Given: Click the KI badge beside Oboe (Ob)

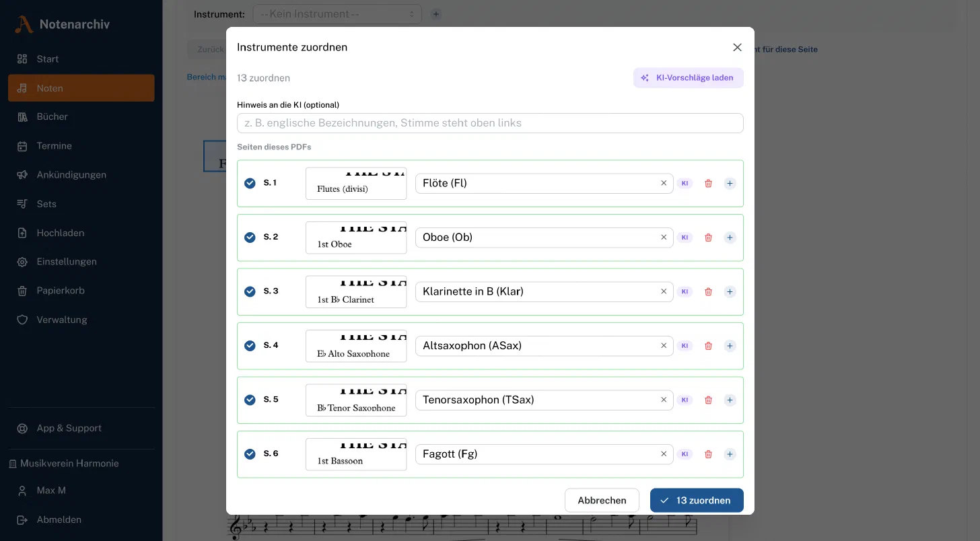Looking at the screenshot, I should pyautogui.click(x=685, y=238).
